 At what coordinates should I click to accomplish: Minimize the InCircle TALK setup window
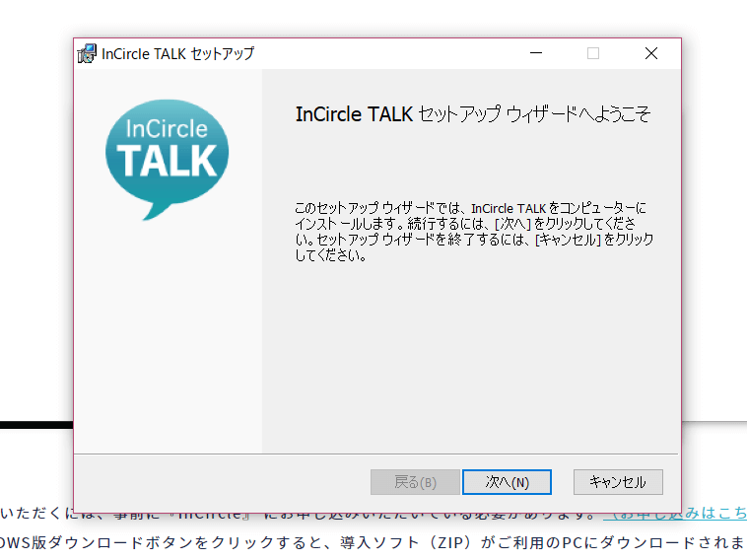536,53
